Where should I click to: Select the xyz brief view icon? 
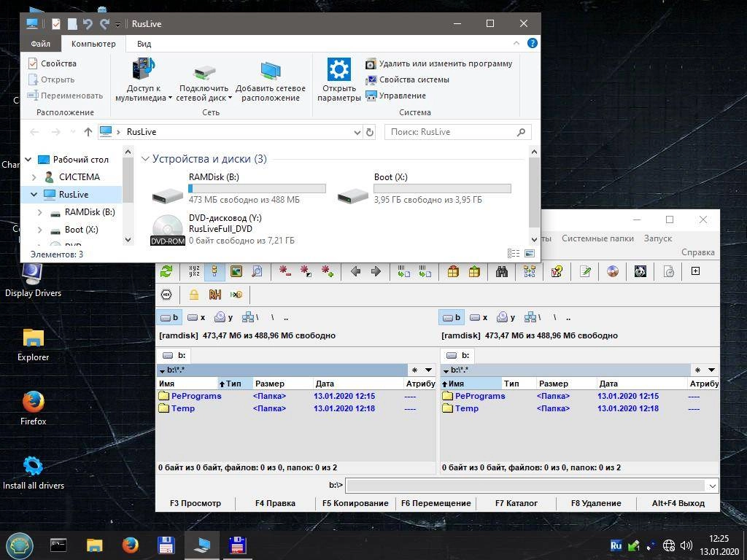(194, 271)
